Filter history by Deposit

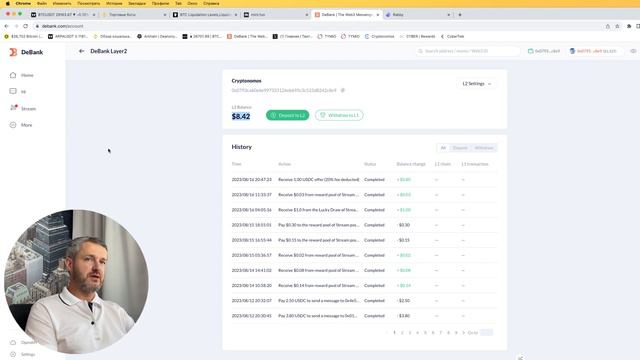pos(460,148)
